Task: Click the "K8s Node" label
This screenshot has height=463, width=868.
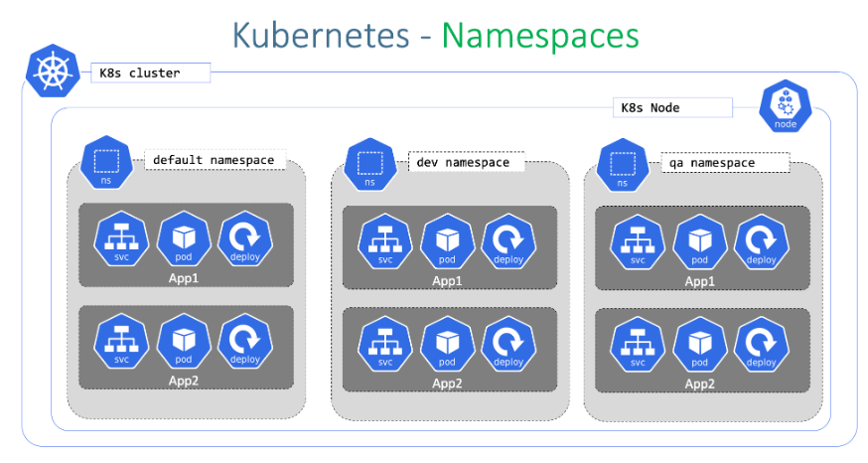Action: pos(672,108)
